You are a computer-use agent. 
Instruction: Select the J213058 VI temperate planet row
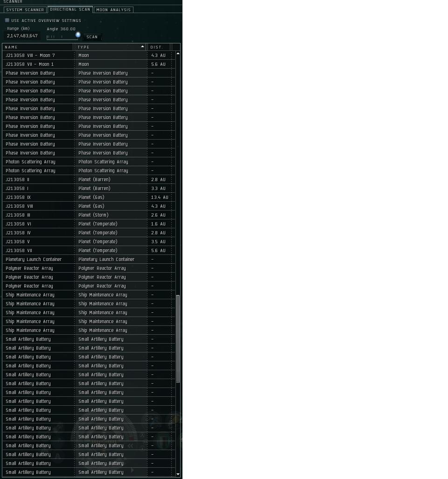[89, 224]
